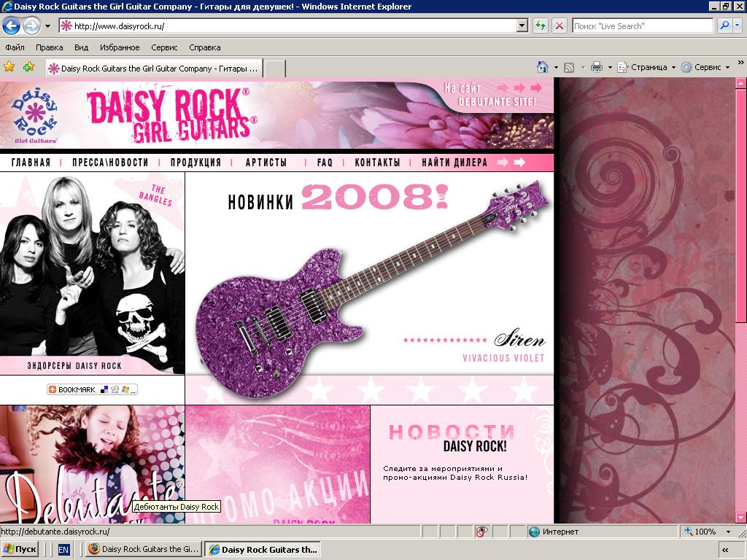747x560 pixels.
Task: Open the recent pages dropdown beside Forward
Action: click(x=47, y=26)
